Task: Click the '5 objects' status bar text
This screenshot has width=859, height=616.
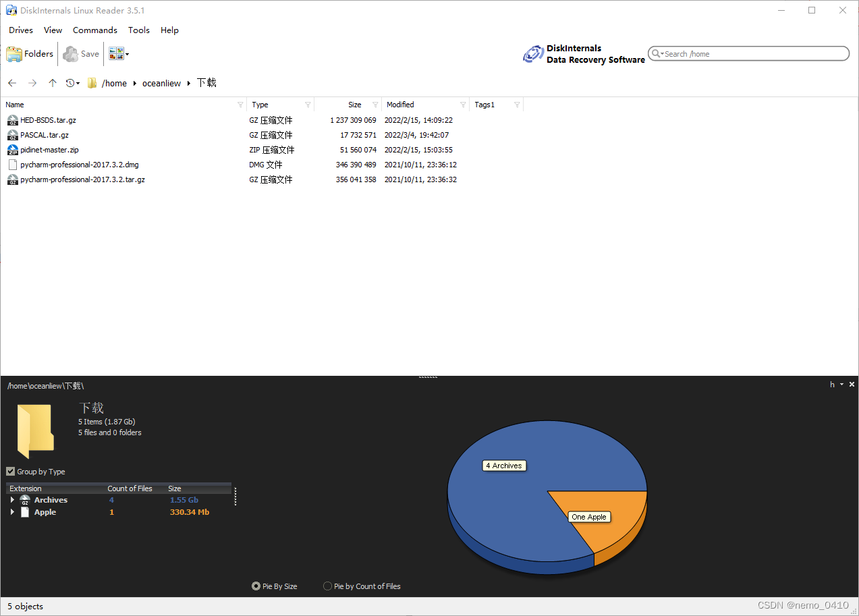Action: click(x=26, y=607)
